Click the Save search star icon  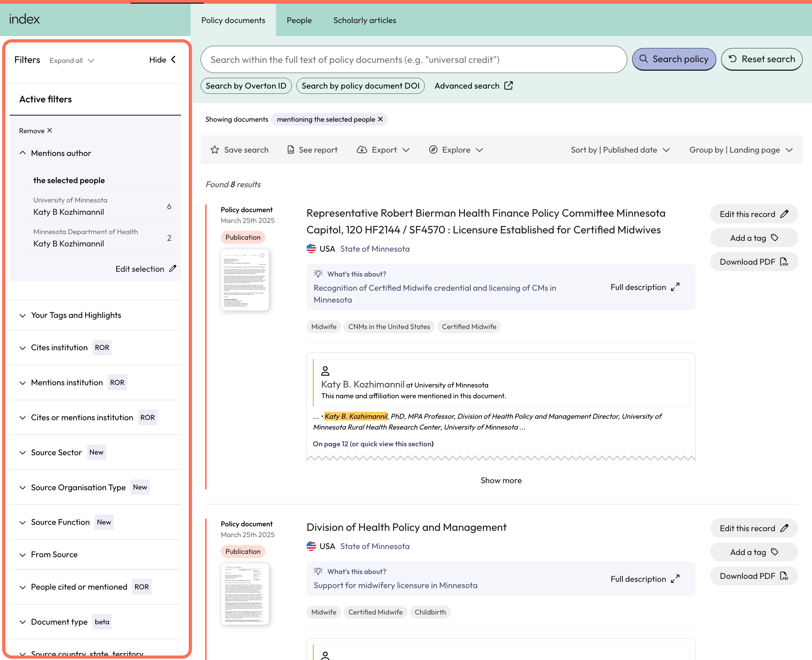point(215,150)
